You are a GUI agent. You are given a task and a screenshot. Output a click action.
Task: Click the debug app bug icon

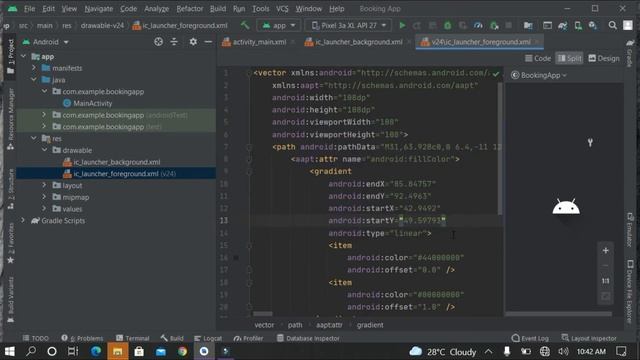[x=448, y=25]
